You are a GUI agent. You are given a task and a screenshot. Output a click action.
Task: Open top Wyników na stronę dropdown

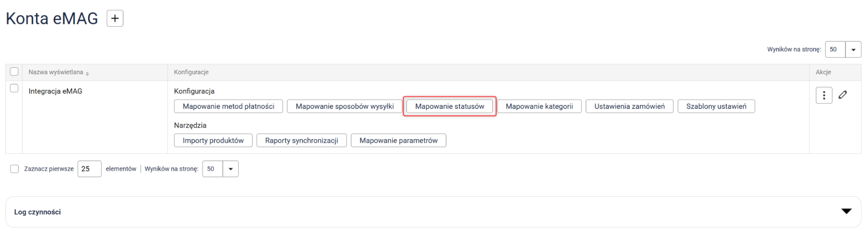click(x=853, y=49)
